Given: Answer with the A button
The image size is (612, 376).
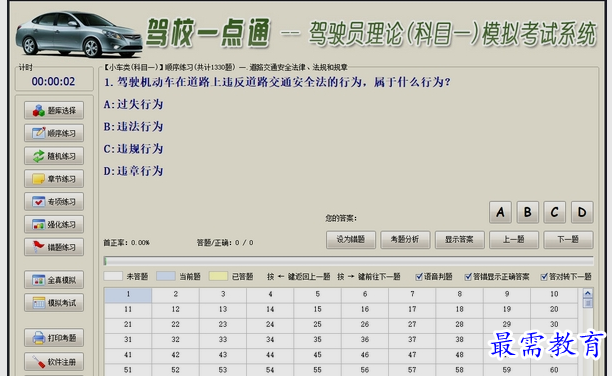Looking at the screenshot, I should (x=500, y=212).
